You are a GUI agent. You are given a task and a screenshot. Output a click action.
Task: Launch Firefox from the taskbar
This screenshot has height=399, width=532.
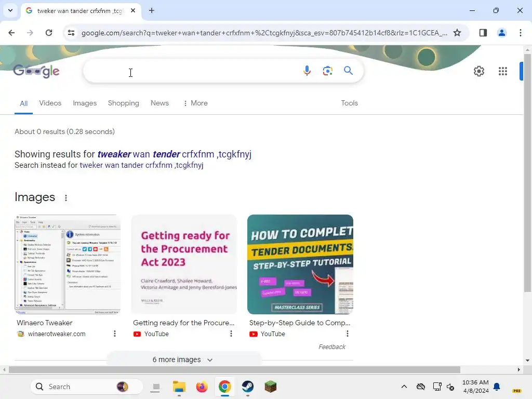[x=202, y=387]
